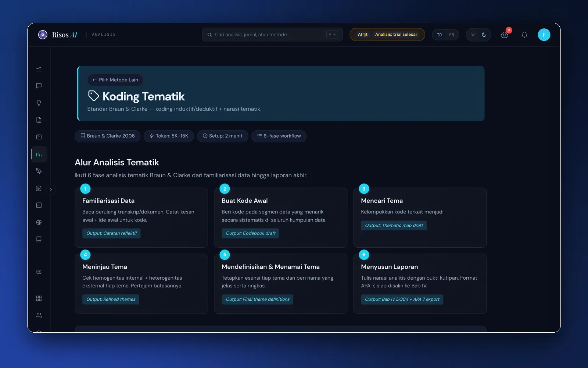The image size is (588, 368).
Task: Click 'Output: Thematic map draft' tag
Action: coord(394,226)
